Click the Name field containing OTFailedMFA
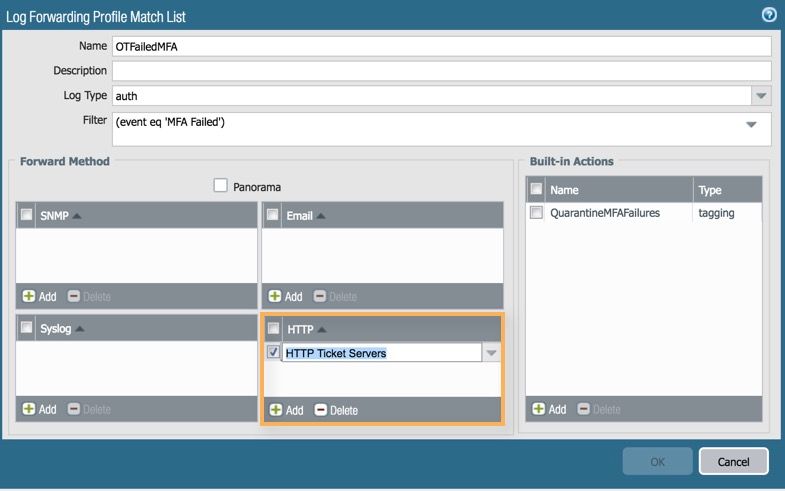The image size is (785, 491). pyautogui.click(x=442, y=47)
